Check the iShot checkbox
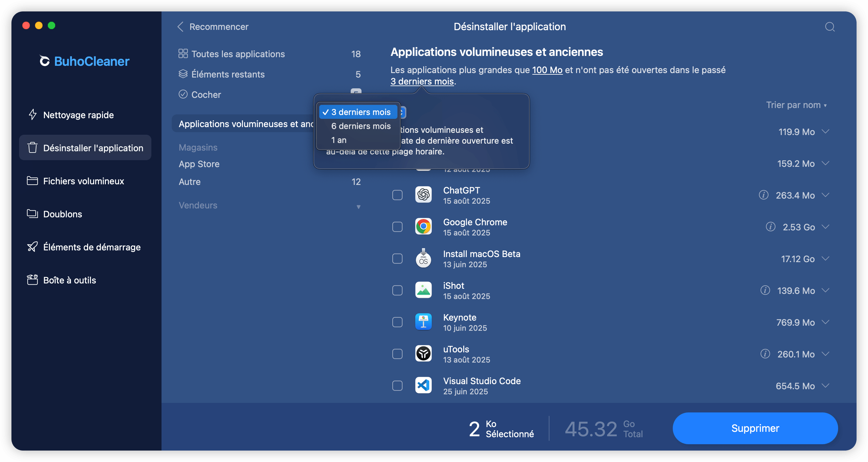The image size is (868, 462). [x=397, y=290]
